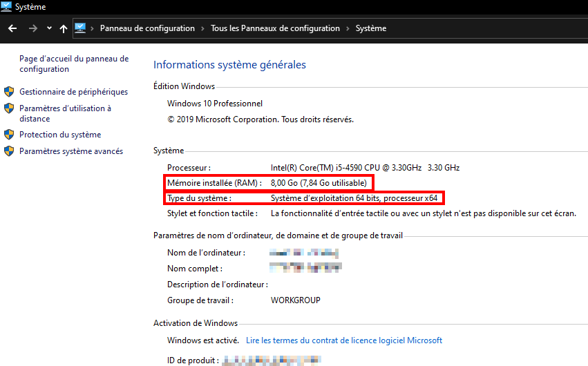Click the Système window title icon
This screenshot has width=588, height=366.
click(6, 6)
